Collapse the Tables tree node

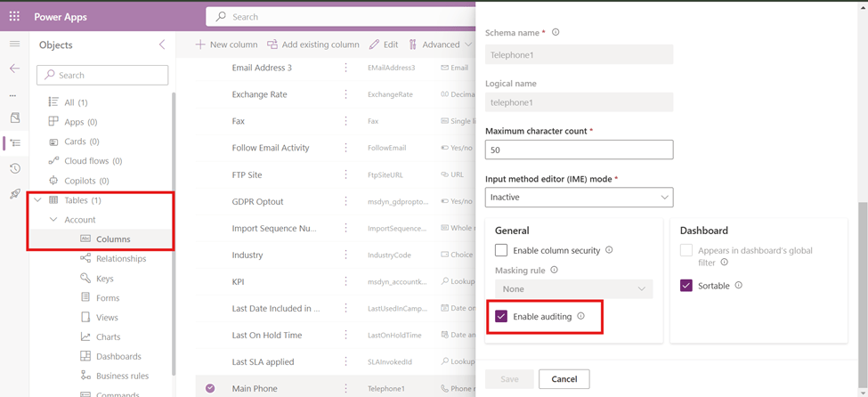click(x=38, y=200)
